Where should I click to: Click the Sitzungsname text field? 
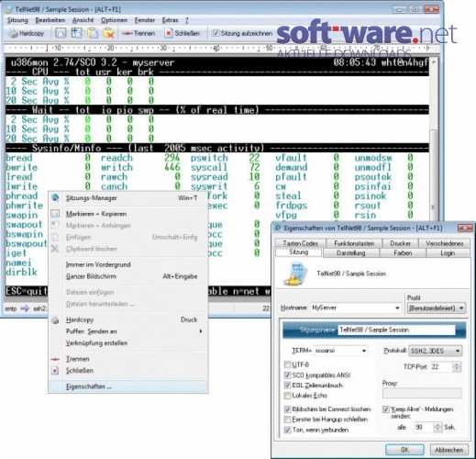(396, 330)
